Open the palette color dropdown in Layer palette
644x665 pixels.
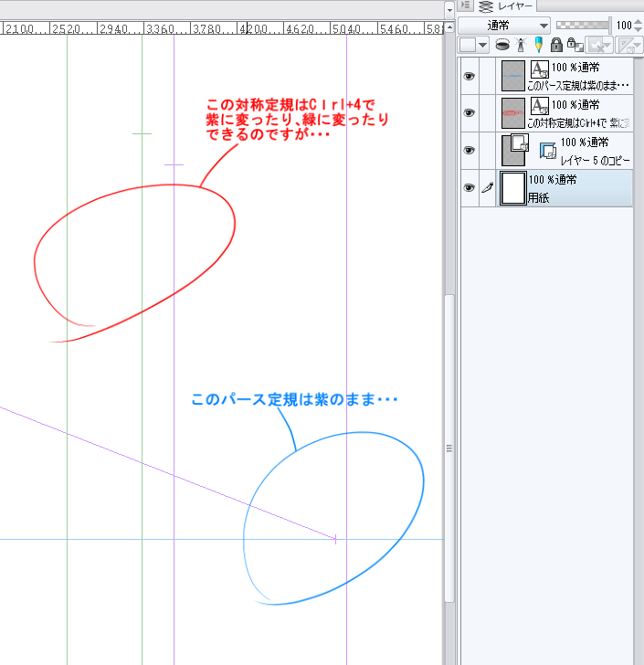pos(474,45)
